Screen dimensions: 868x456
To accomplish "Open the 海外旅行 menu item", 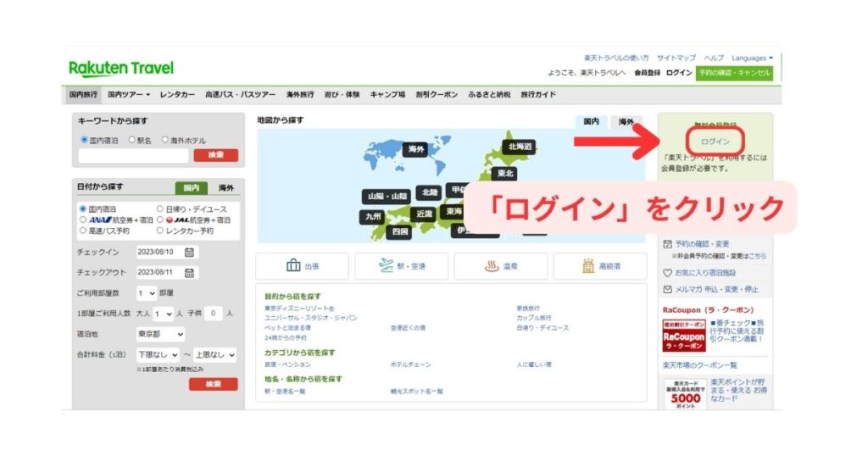I will (x=300, y=95).
